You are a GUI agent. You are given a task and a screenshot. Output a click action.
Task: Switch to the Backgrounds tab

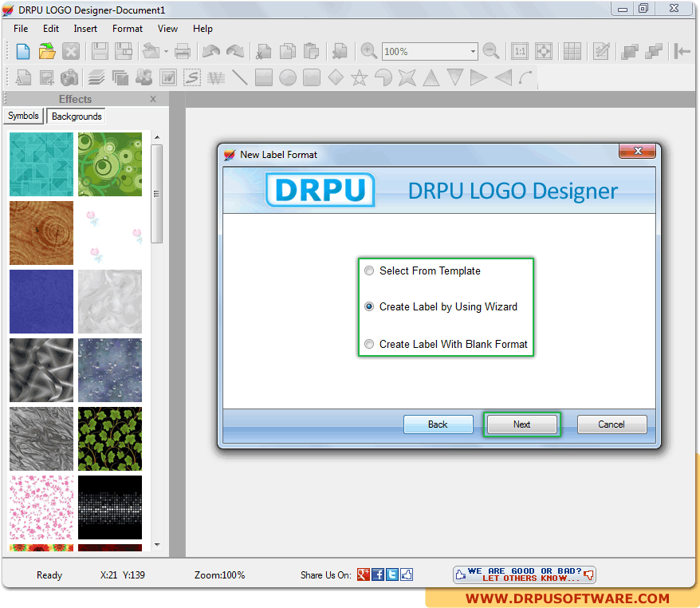tap(77, 116)
